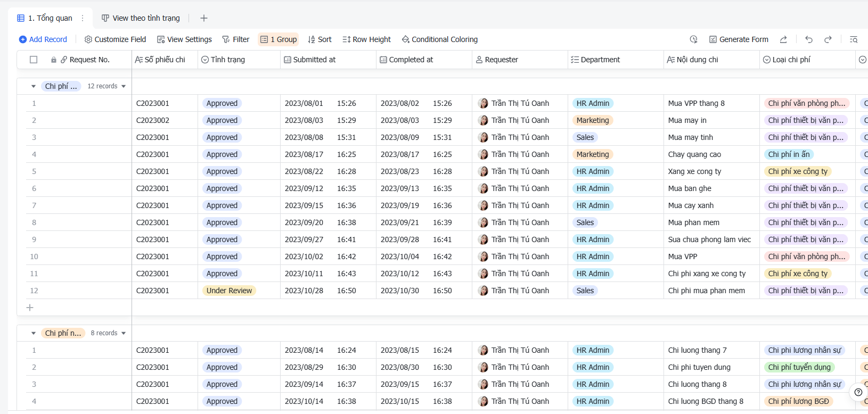Open Customize Field settings
This screenshot has height=414, width=868.
click(x=115, y=39)
